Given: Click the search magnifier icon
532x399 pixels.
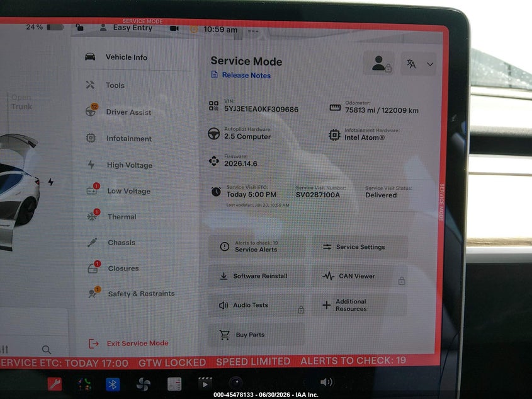Looking at the screenshot, I should tap(47, 349).
